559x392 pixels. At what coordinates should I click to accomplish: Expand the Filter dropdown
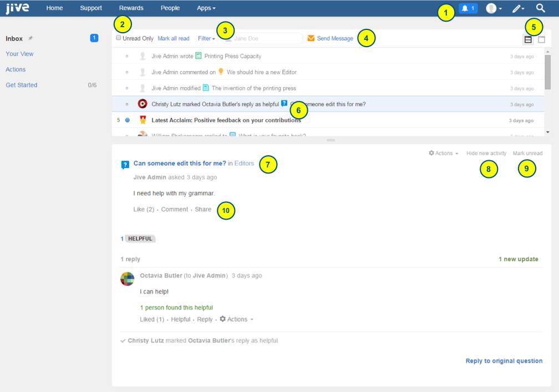click(x=206, y=38)
